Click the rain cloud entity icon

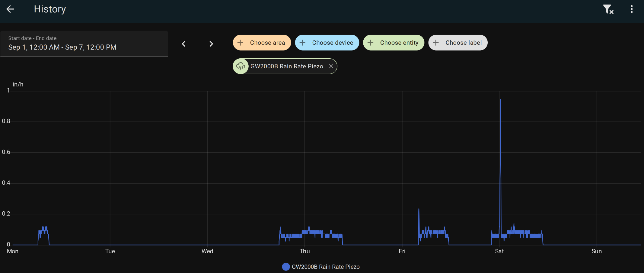coord(241,66)
